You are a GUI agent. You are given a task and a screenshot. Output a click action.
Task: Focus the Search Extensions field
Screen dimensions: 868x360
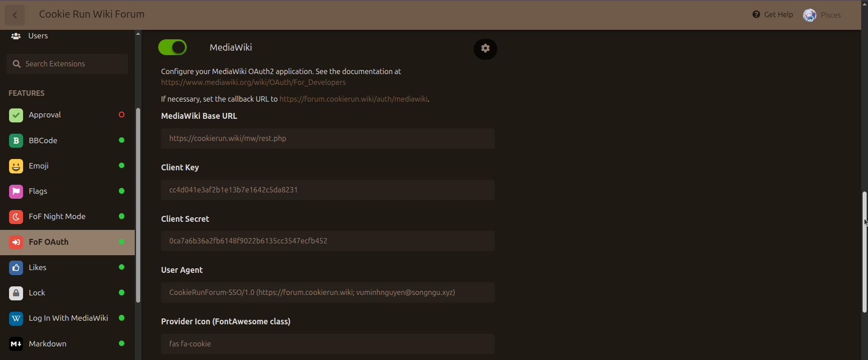tap(67, 64)
